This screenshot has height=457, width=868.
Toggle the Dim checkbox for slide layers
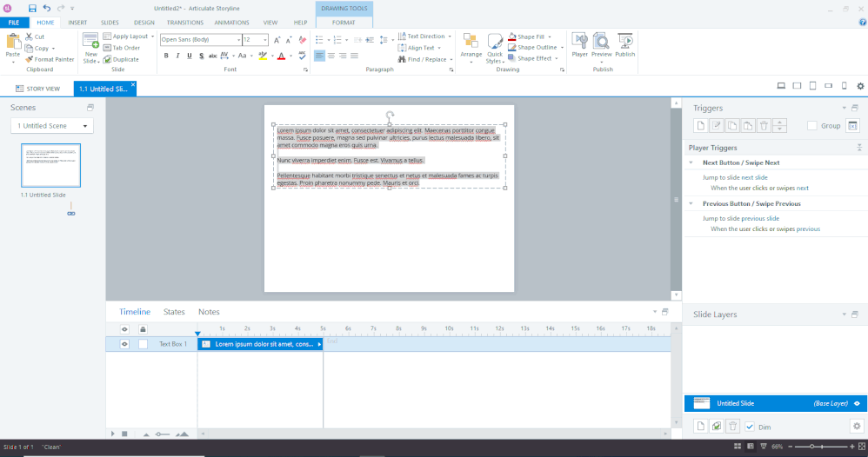[x=750, y=427]
